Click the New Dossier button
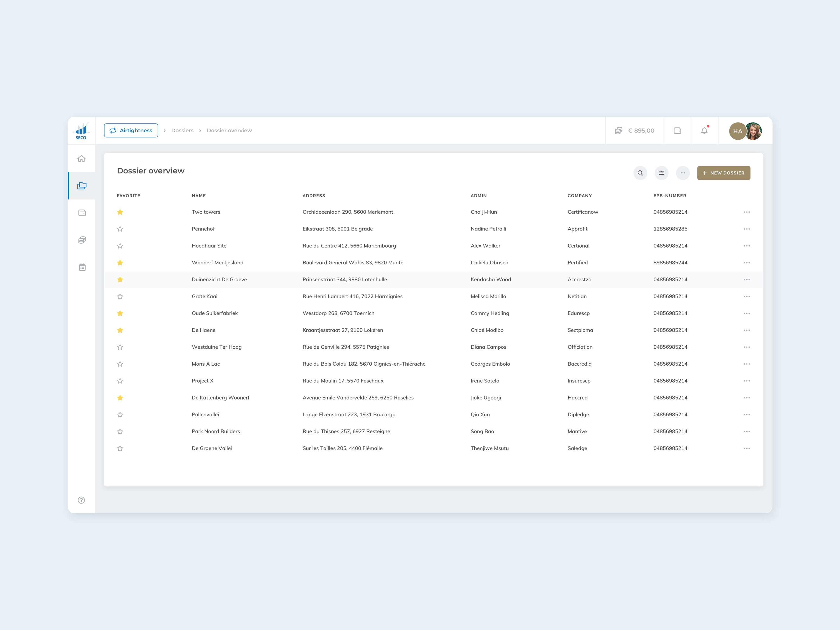840x630 pixels. coord(723,173)
